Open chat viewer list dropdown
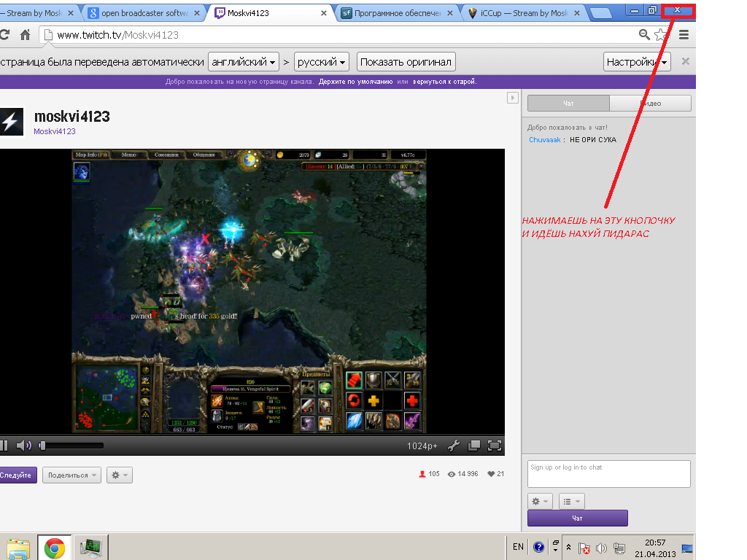 (x=571, y=501)
